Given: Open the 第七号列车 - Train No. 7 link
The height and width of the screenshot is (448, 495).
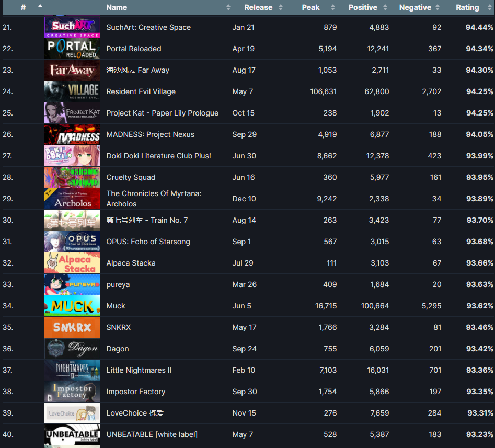Looking at the screenshot, I should click(x=147, y=220).
